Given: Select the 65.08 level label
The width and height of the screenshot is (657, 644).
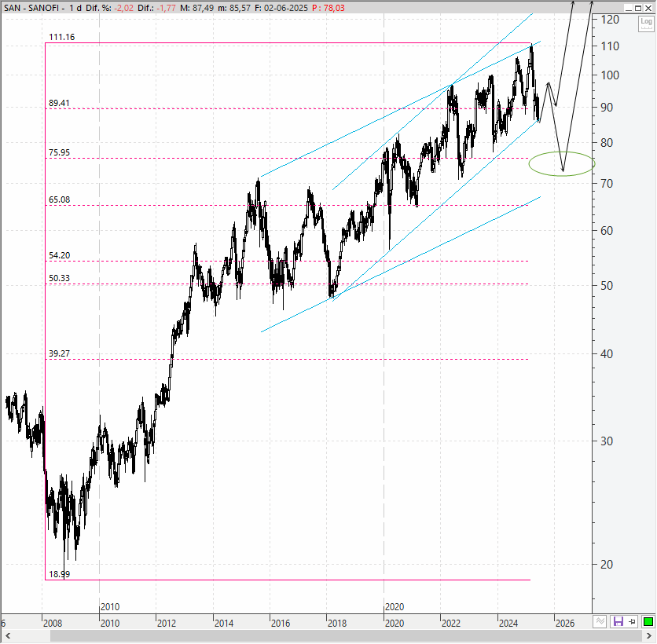Looking at the screenshot, I should (x=59, y=199).
